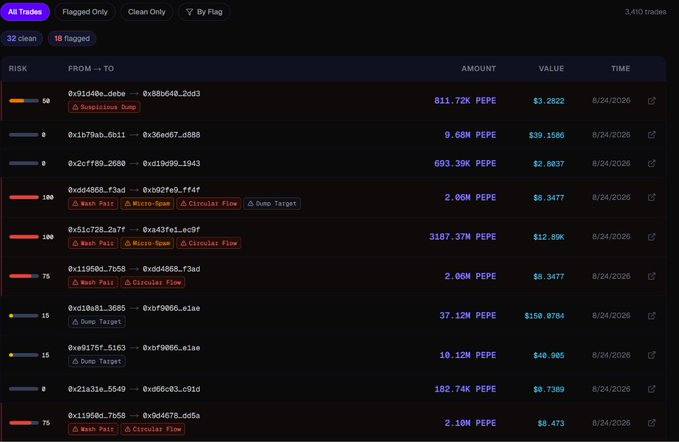This screenshot has height=442, width=679.
Task: Switch to Flagged Only filter
Action: [x=85, y=12]
